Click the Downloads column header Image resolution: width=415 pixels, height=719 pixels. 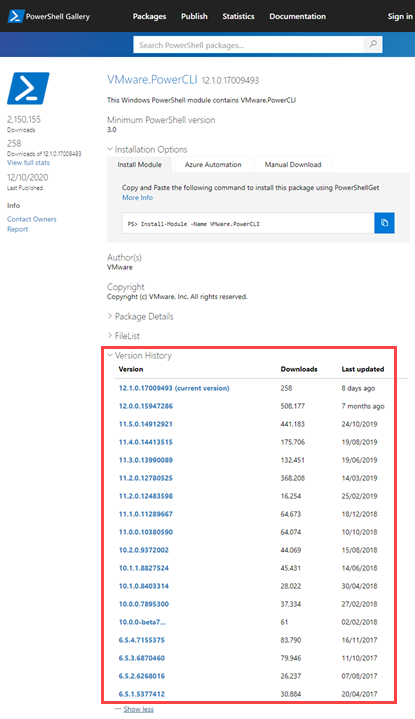coord(299,369)
